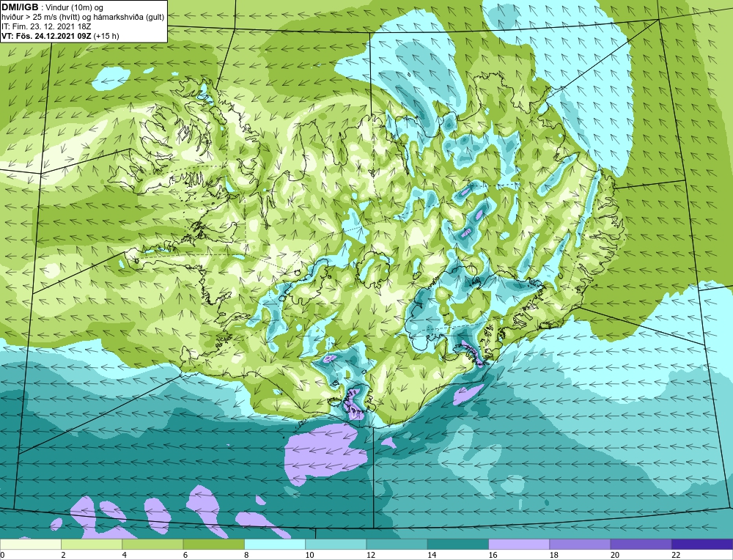This screenshot has height=560, width=733.
Task: Click the legend scale label '4'
Action: (x=125, y=555)
